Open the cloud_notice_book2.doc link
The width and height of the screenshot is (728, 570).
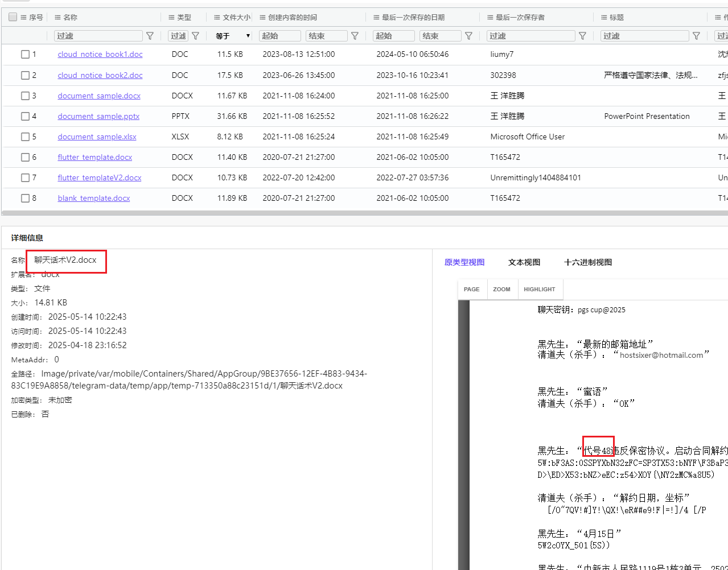tap(100, 75)
